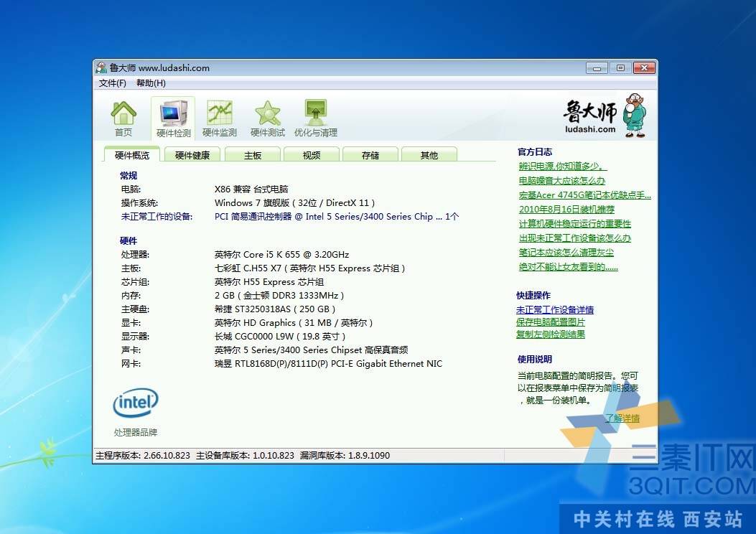Open the 优化与清理 cleanup icon
Image resolution: width=756 pixels, height=534 pixels.
316,118
